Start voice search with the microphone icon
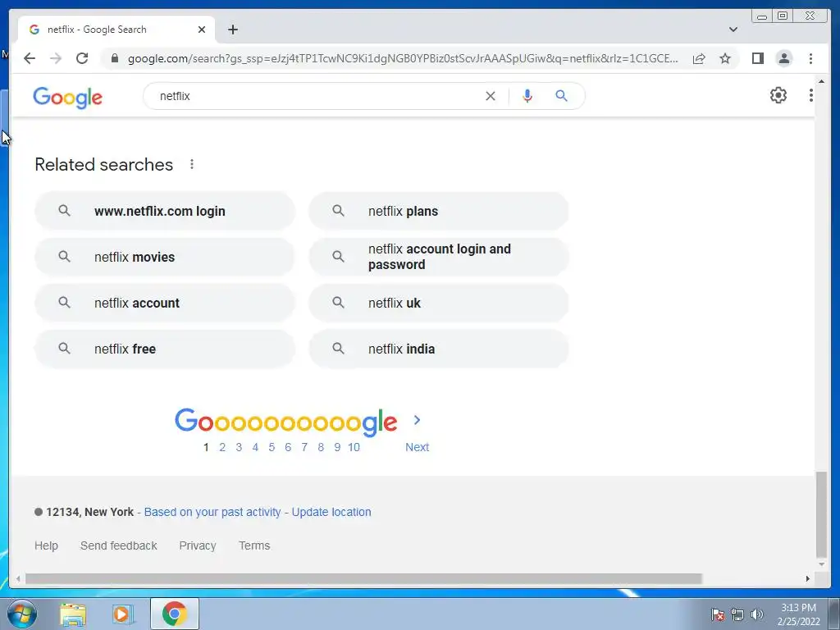840x630 pixels. coord(527,96)
